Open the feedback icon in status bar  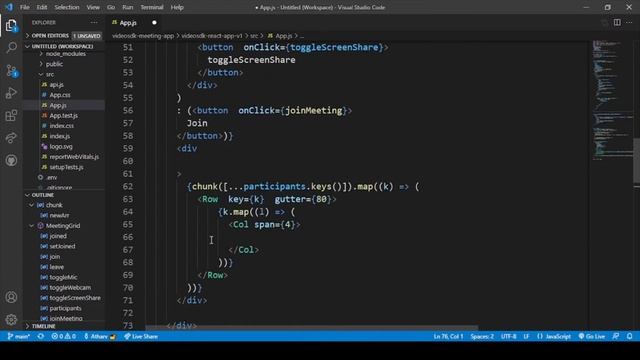coord(616,336)
